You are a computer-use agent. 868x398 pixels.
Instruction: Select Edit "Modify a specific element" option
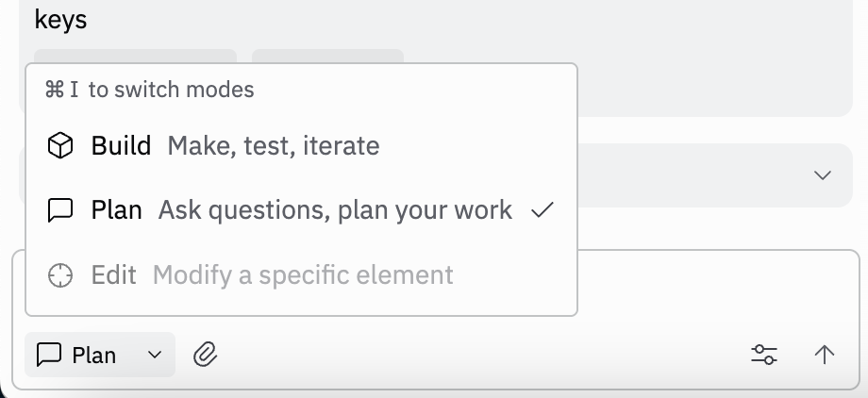tap(302, 275)
